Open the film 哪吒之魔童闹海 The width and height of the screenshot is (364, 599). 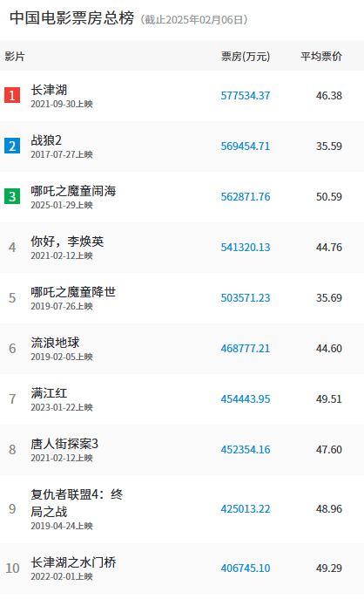point(73,191)
